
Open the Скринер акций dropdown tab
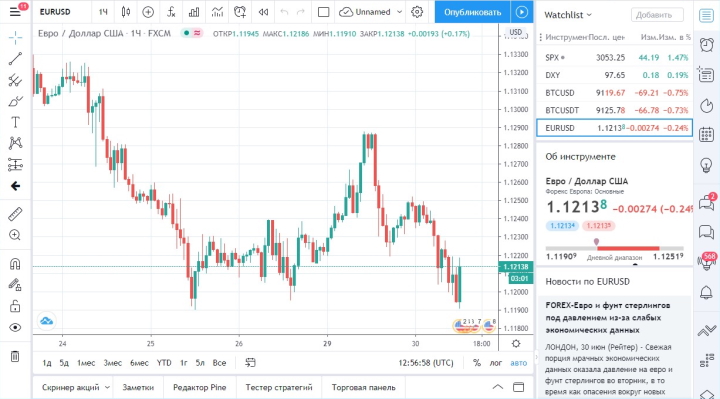pyautogui.click(x=76, y=387)
